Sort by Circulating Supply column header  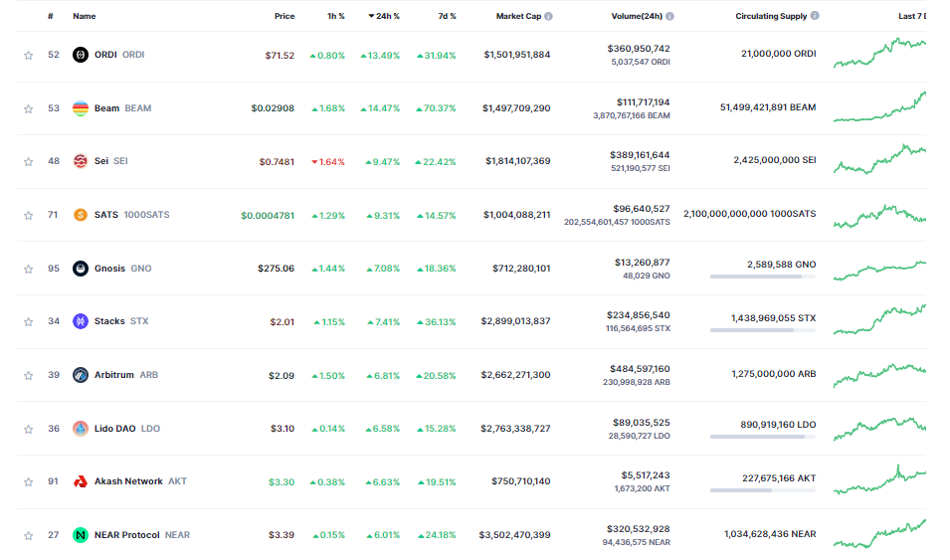[x=771, y=17]
